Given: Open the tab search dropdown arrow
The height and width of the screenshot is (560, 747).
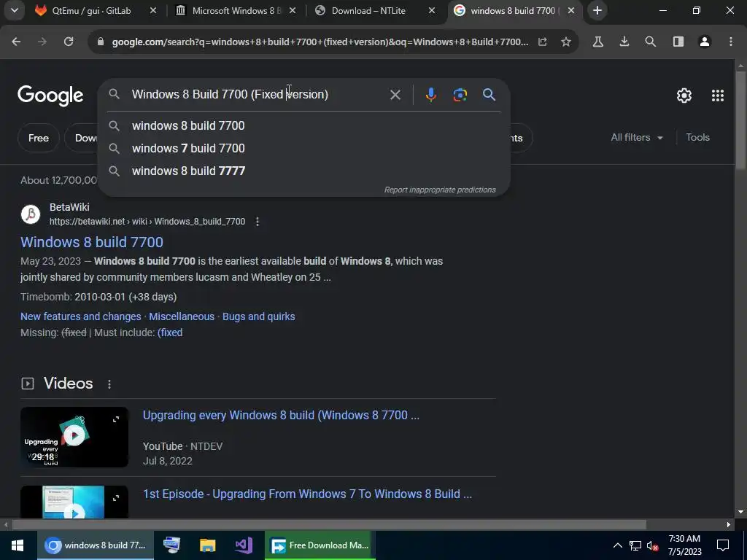Looking at the screenshot, I should [x=15, y=10].
